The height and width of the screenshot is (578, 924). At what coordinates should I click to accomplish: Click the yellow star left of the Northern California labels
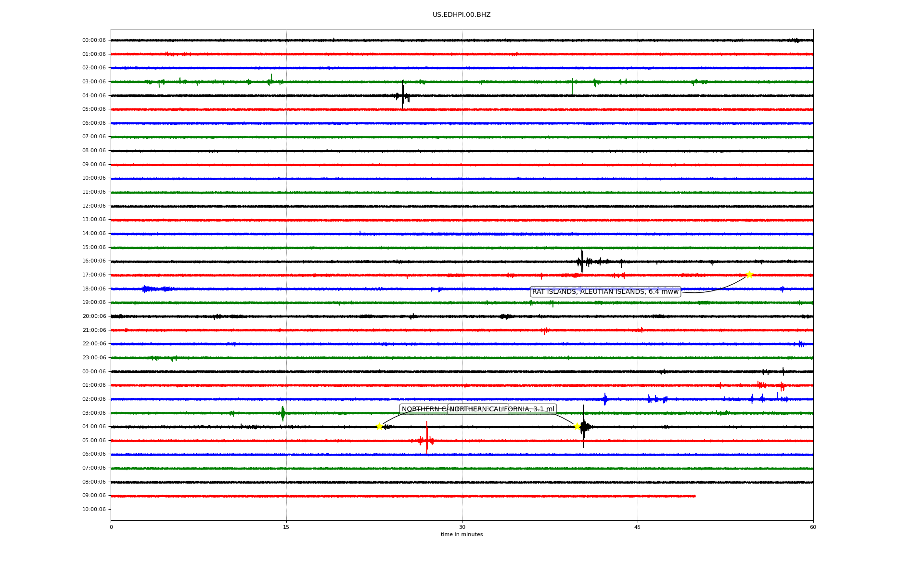[379, 426]
